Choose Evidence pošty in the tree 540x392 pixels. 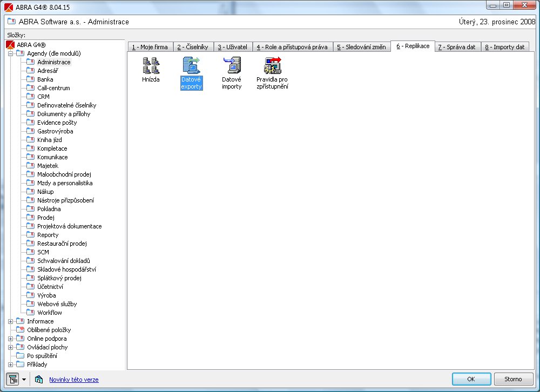click(57, 122)
